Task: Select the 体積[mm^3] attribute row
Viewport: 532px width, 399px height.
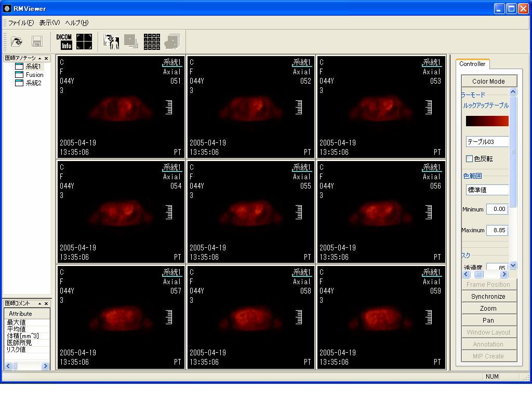Action: pos(27,336)
